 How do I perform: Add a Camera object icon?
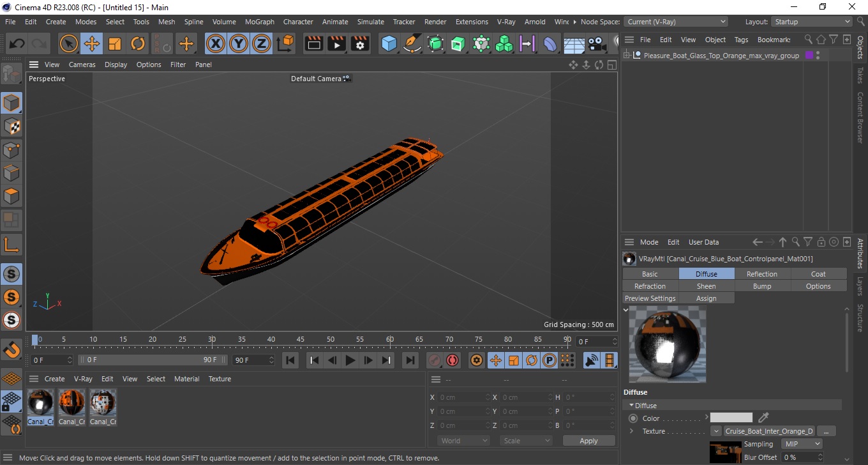coord(597,44)
